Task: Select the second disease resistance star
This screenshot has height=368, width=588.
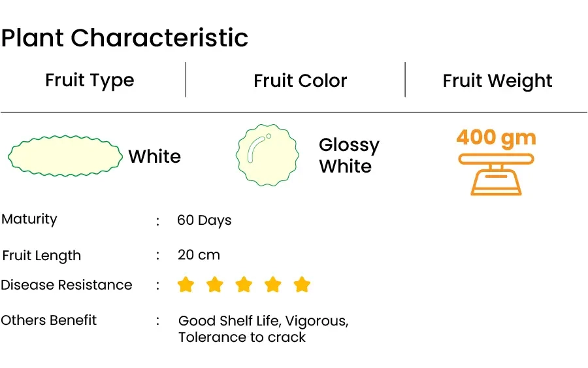Action: pos(215,285)
